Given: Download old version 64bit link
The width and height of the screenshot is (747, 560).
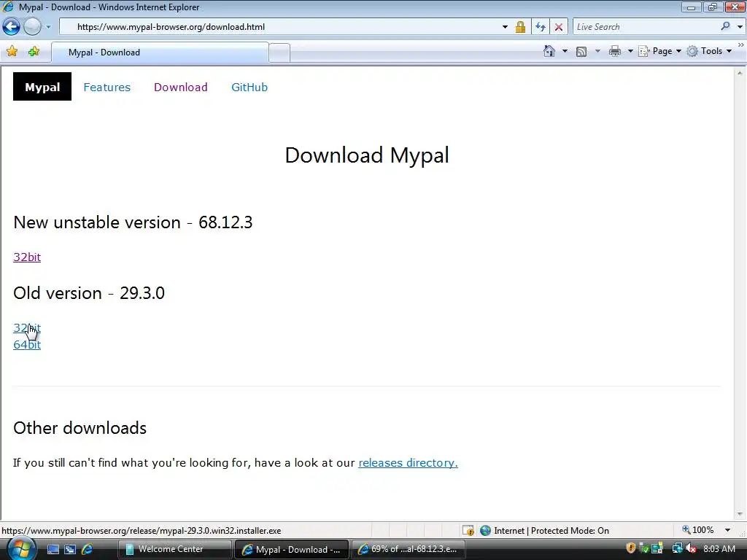Looking at the screenshot, I should click(27, 344).
